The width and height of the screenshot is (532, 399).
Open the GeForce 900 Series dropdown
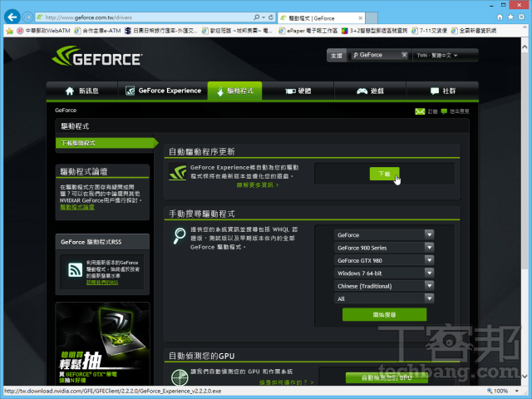pyautogui.click(x=384, y=248)
